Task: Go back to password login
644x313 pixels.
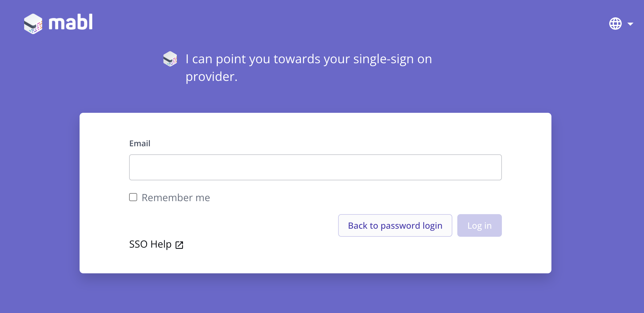Action: click(395, 226)
